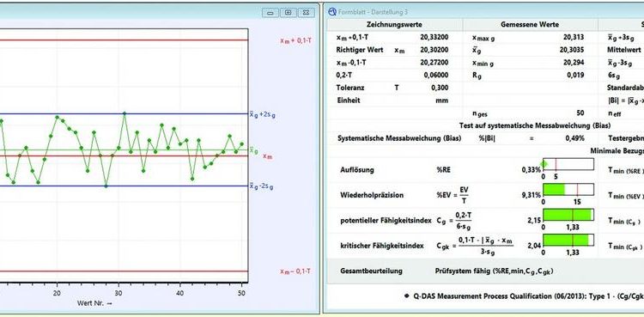The height and width of the screenshot is (317, 644).
Task: Click the 'Einheit' row label
Action: [x=349, y=101]
